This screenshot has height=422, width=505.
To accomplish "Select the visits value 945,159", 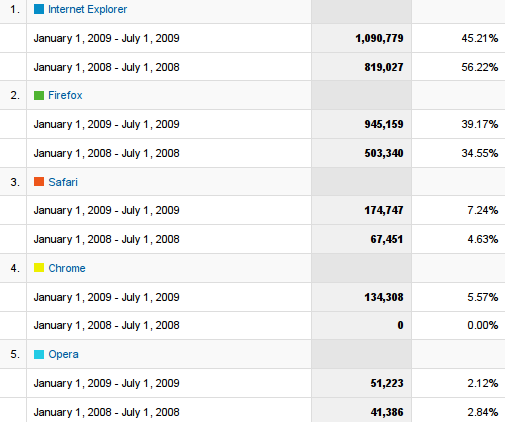I will pos(384,124).
